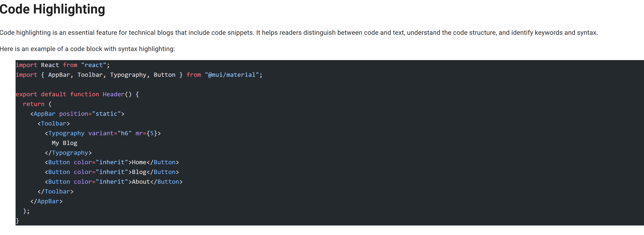Image resolution: width=644 pixels, height=235 pixels.
Task: Click the paragraph describing code highlighting
Action: click(x=299, y=33)
